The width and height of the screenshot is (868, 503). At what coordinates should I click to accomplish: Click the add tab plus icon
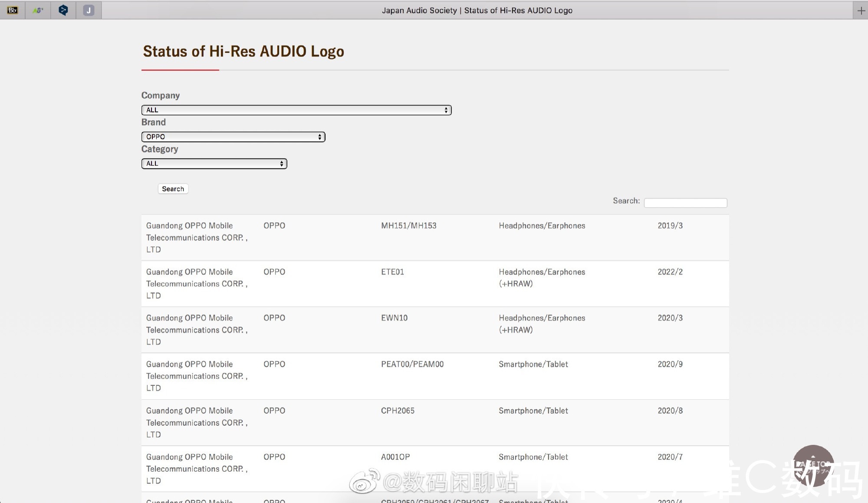coord(861,10)
